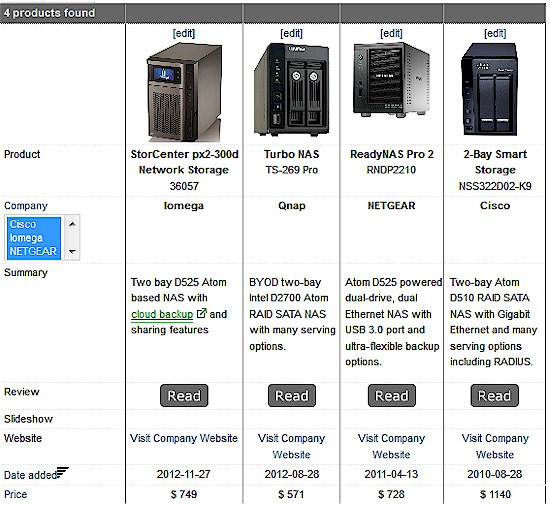This screenshot has height=505, width=550.
Task: Click the Company row label
Action: tap(26, 206)
